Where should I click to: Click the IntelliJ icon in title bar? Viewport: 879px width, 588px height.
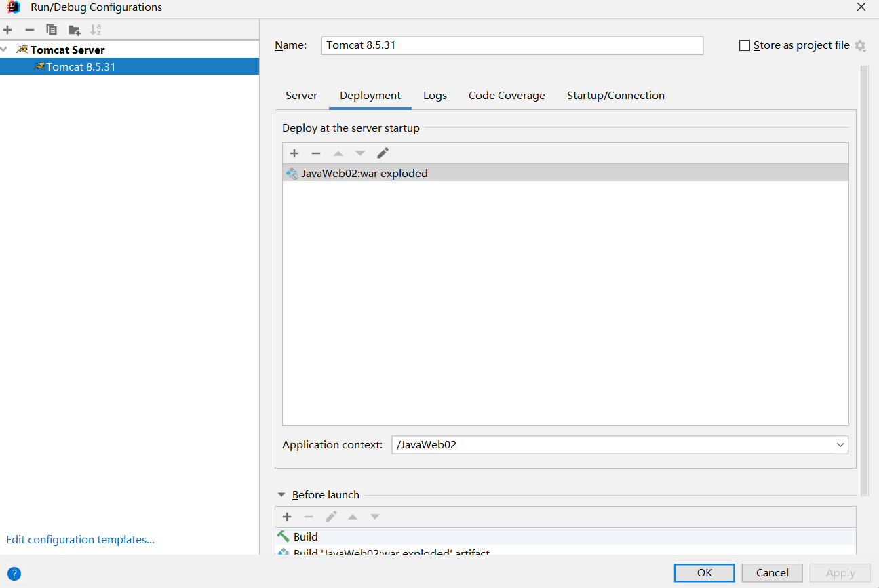point(14,7)
